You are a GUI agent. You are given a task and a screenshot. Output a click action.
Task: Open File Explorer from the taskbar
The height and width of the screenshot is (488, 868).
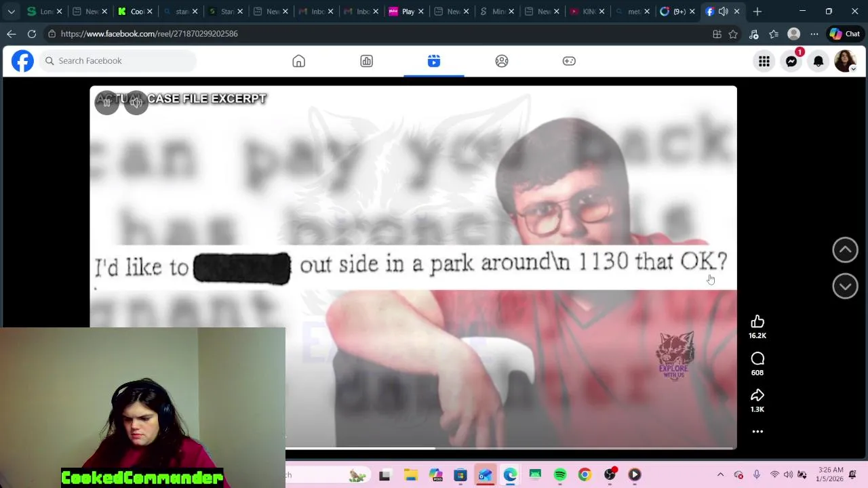(x=410, y=475)
